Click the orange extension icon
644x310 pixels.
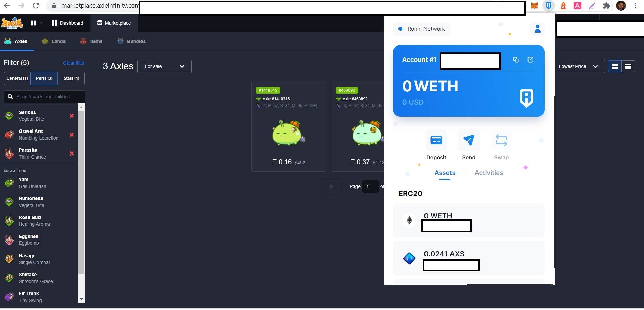point(563,6)
